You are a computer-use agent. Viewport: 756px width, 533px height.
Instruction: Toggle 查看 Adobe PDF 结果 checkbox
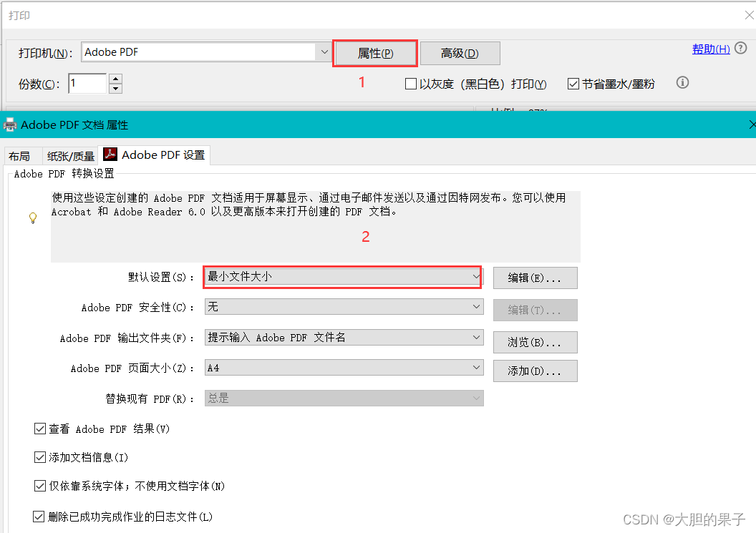point(40,429)
